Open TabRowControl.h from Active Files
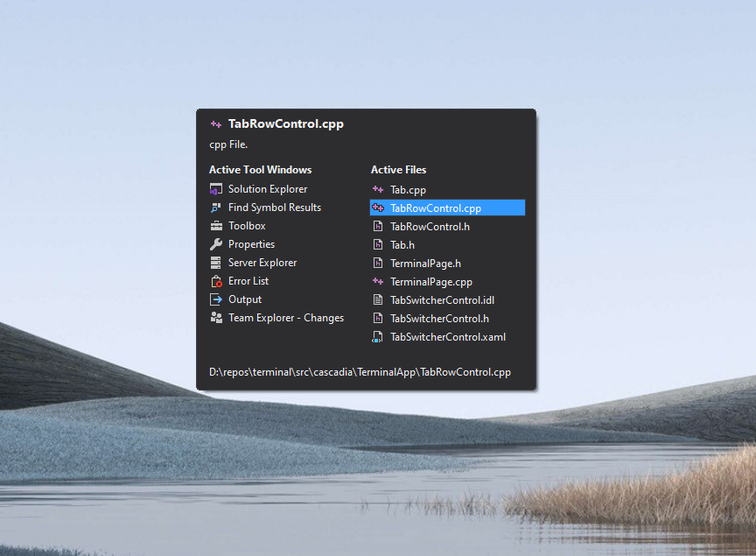The image size is (756, 556). click(430, 227)
